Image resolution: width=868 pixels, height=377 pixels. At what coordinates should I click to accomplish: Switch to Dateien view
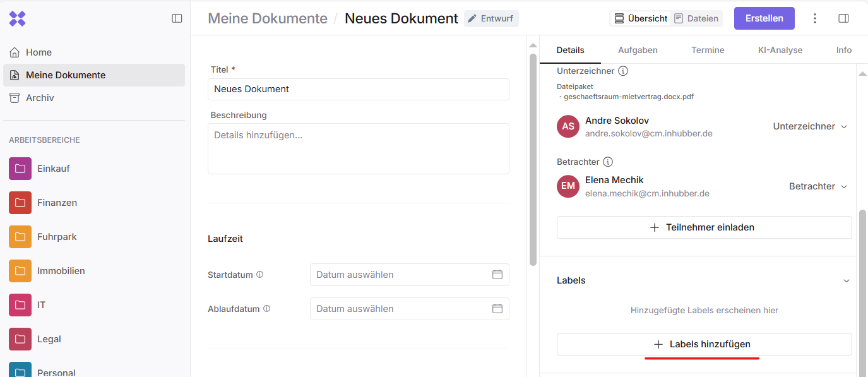[x=696, y=18]
